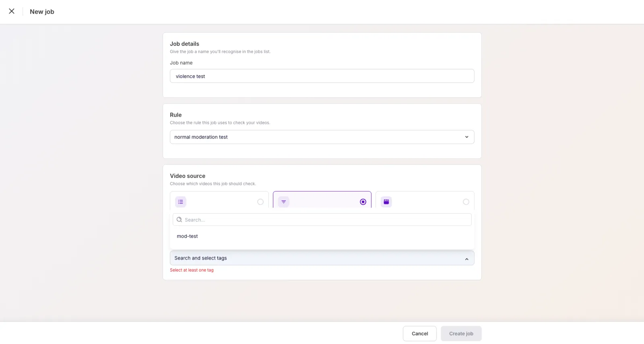Open the rule dropdown showing normal moderation test
644x344 pixels.
(322, 137)
